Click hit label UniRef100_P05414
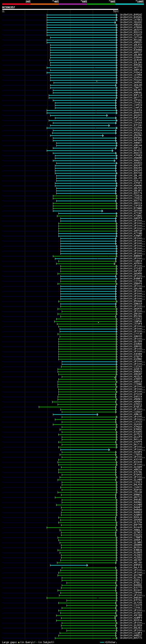Viewport: 146px width, 644px height. click(x=131, y=72)
